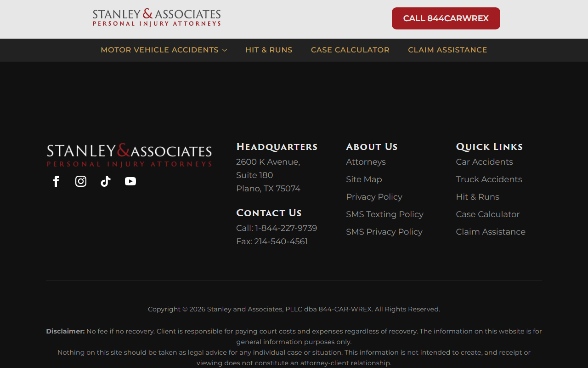This screenshot has height=368, width=588.
Task: Open the Instagram social icon
Action: click(81, 181)
